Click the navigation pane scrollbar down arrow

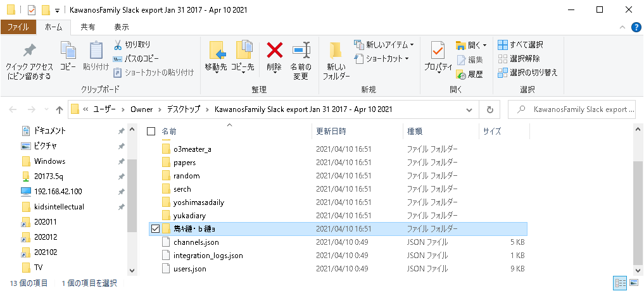(132, 271)
